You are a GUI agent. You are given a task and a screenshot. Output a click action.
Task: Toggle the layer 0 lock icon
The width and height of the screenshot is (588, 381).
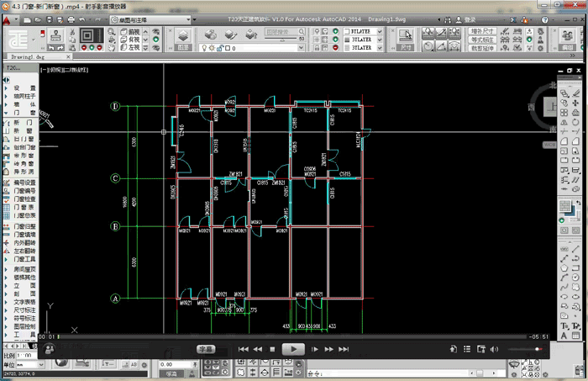(x=220, y=48)
